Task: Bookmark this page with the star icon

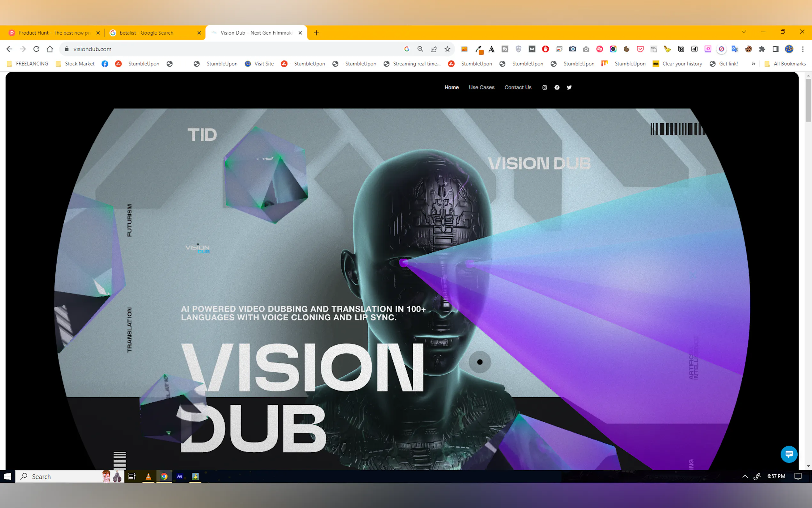Action: click(x=447, y=49)
